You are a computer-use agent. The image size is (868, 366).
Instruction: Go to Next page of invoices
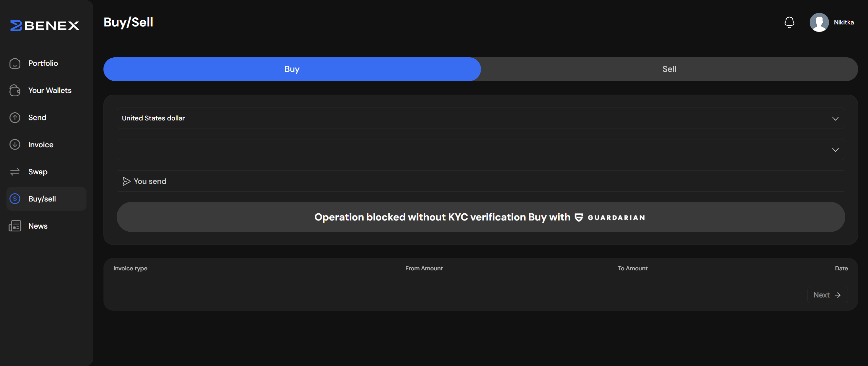827,295
